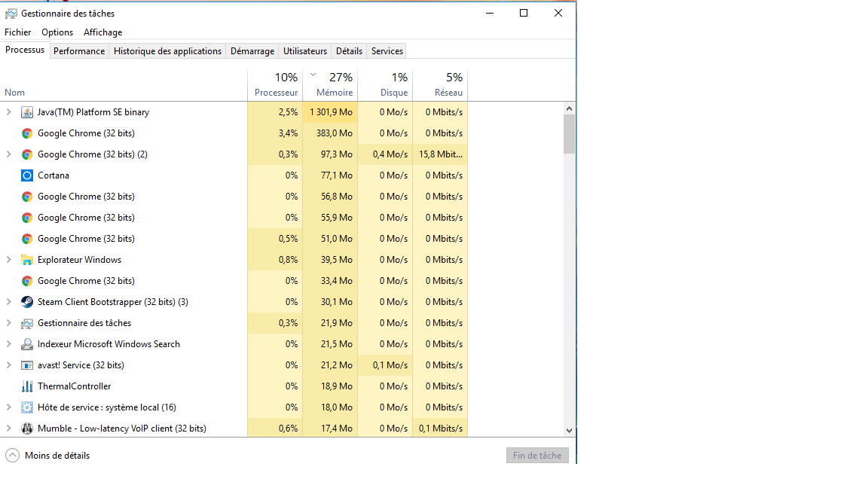The height and width of the screenshot is (488, 868).
Task: Select the Hôte de service gear icon
Action: [26, 407]
